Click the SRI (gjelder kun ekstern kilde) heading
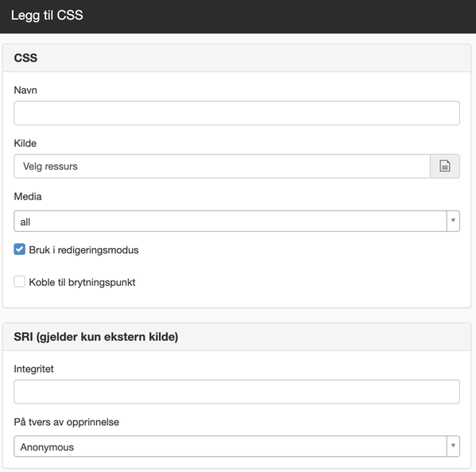 pos(96,337)
